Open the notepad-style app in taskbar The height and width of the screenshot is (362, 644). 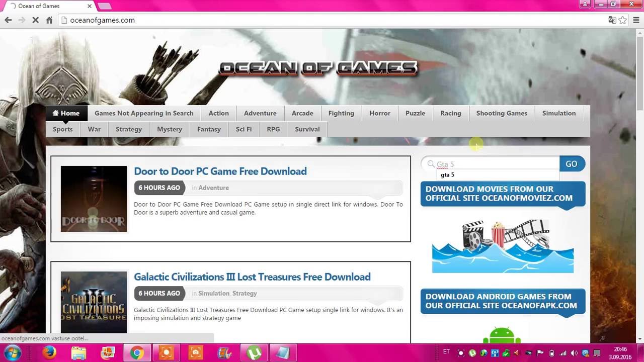[283, 353]
